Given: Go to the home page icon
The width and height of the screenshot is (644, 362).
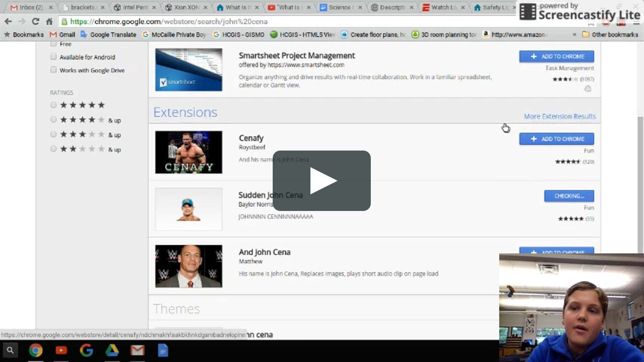Looking at the screenshot, I should [49, 21].
